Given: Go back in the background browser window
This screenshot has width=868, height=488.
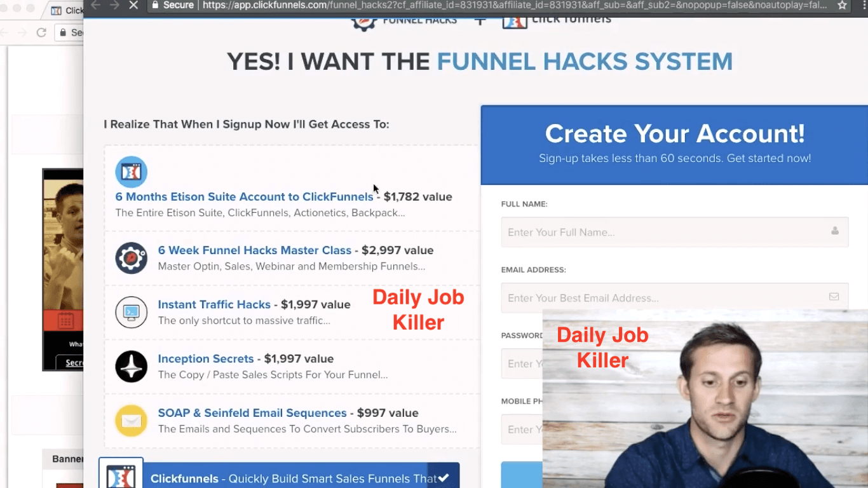Looking at the screenshot, I should pyautogui.click(x=5, y=32).
